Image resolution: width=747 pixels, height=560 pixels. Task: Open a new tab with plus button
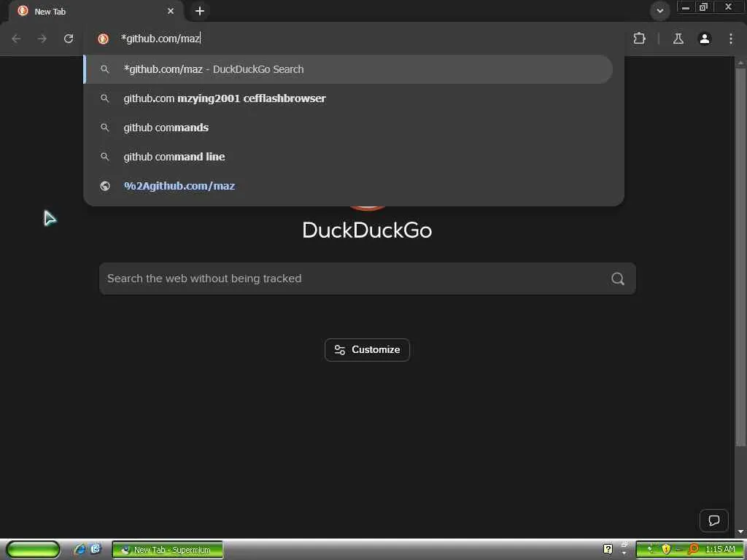point(200,11)
